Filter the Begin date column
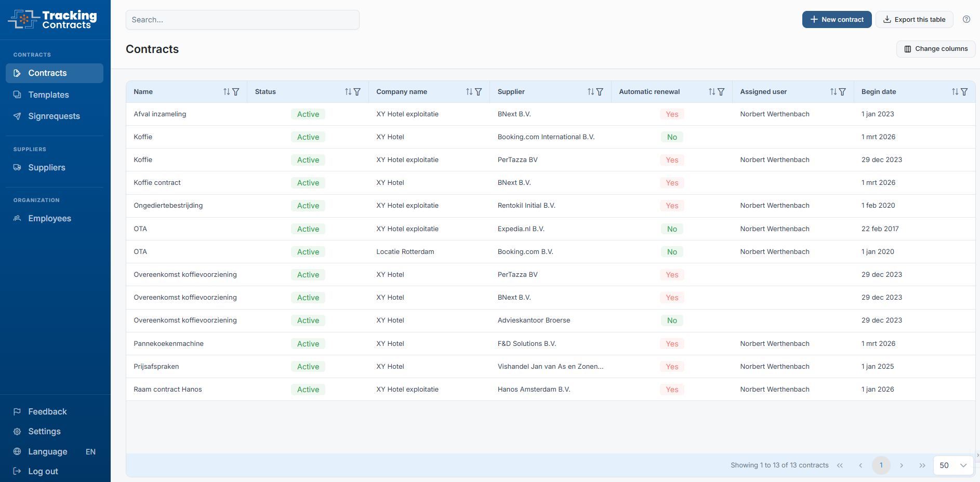This screenshot has width=980, height=482. click(x=964, y=92)
